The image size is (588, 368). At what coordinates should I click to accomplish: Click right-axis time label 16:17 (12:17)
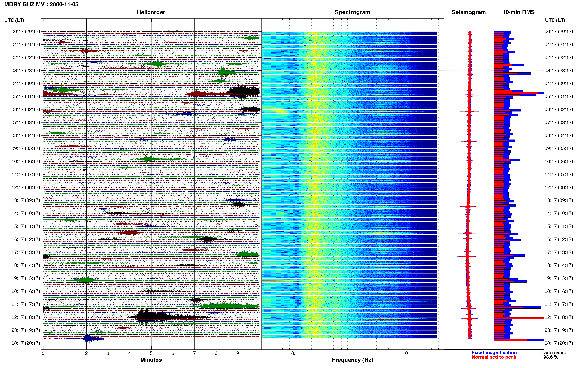click(559, 239)
